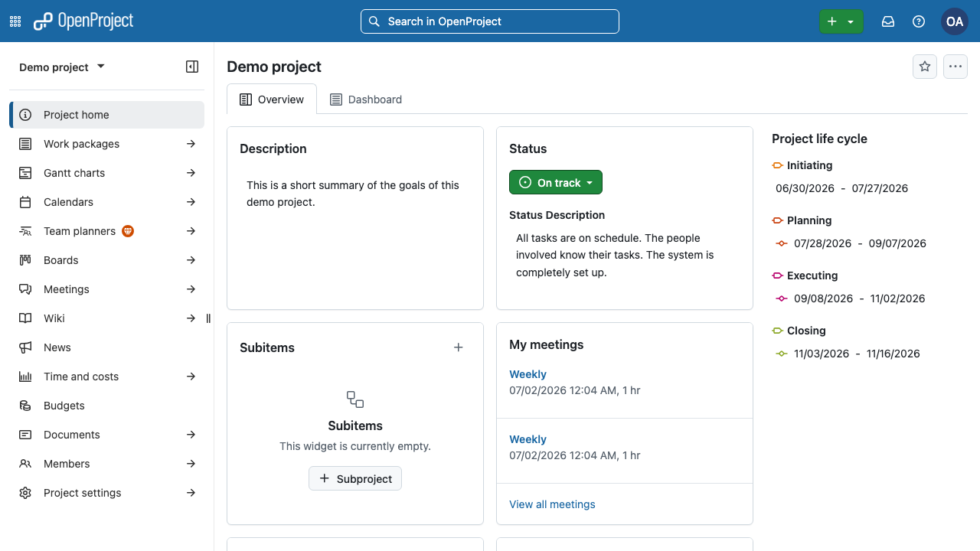Click the Wiki book icon
The width and height of the screenshot is (980, 551).
25,318
